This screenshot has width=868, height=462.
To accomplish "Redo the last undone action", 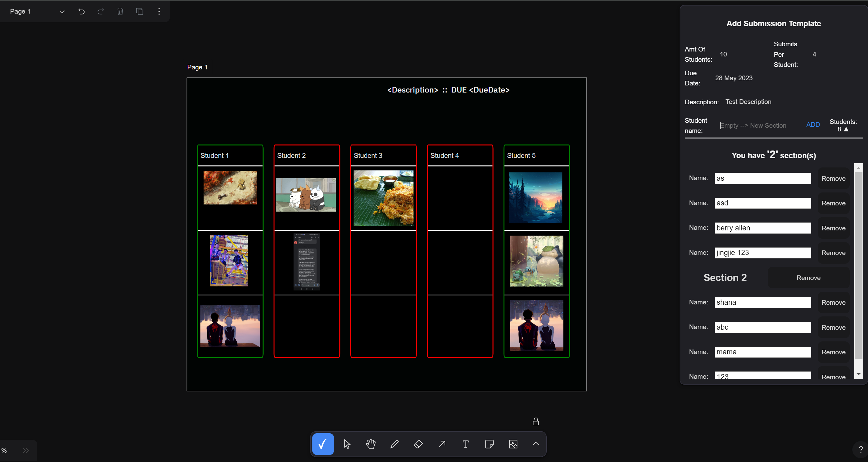I will click(x=101, y=11).
